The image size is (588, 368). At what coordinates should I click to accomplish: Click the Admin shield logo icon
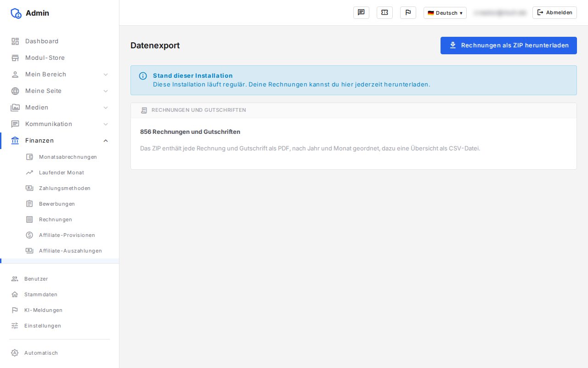[16, 13]
